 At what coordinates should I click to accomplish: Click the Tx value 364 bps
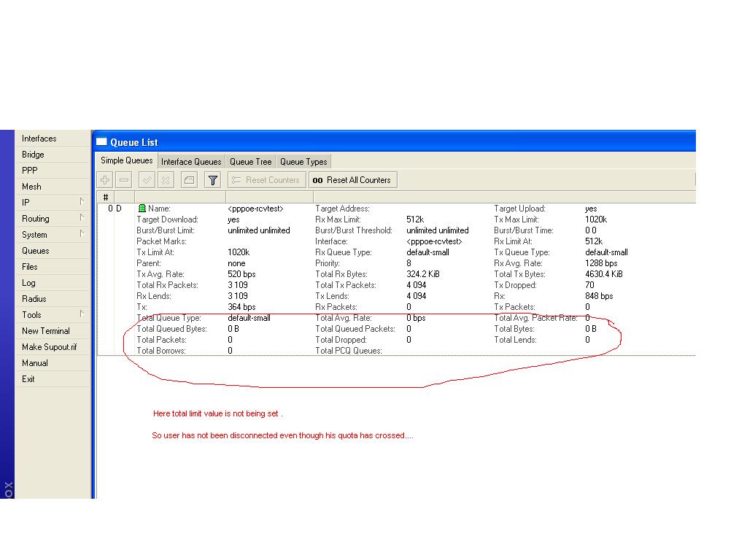pos(241,307)
